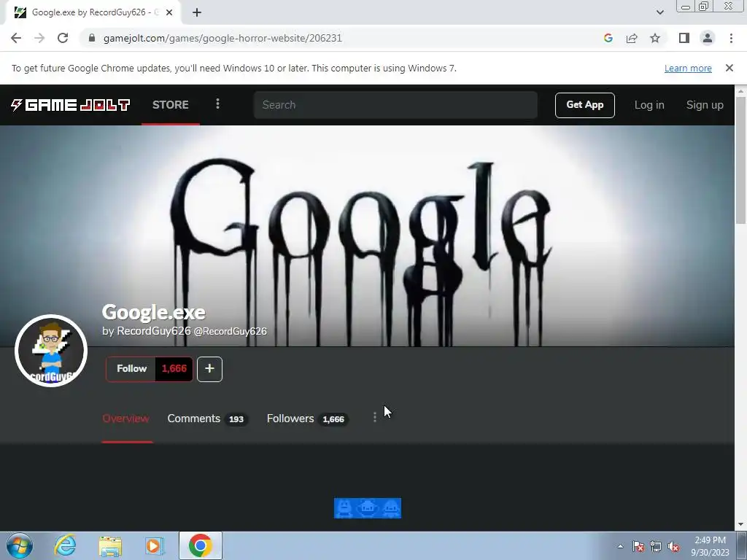Image resolution: width=747 pixels, height=560 pixels.
Task: Click the Learn more link
Action: click(688, 68)
